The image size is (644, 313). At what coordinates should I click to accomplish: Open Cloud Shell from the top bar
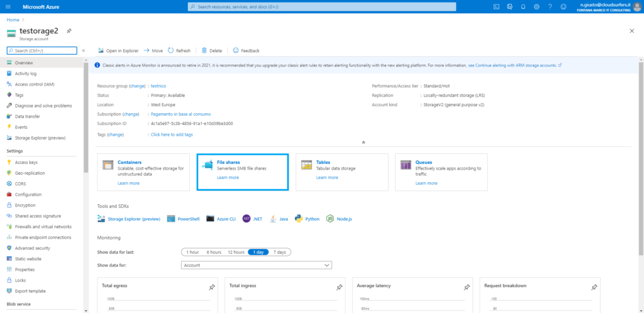(496, 6)
